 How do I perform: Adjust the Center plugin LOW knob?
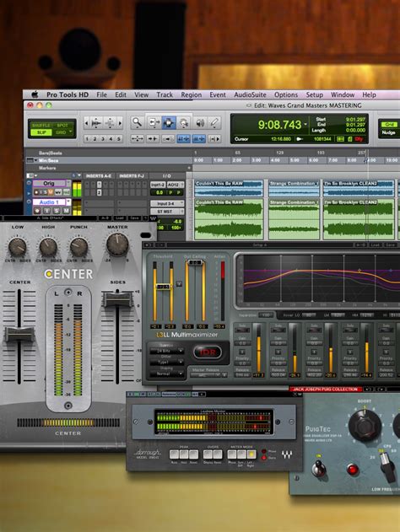click(x=18, y=247)
